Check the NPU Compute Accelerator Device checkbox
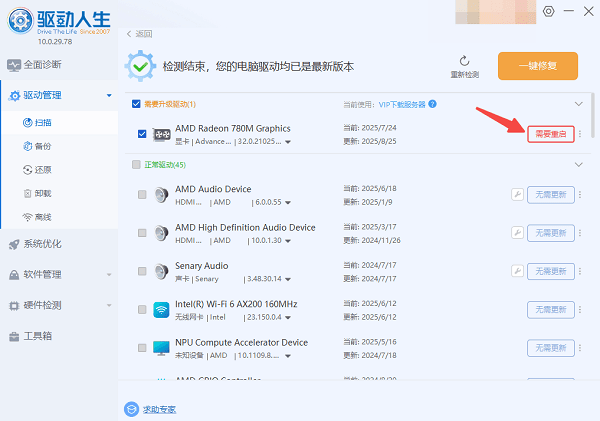 142,348
